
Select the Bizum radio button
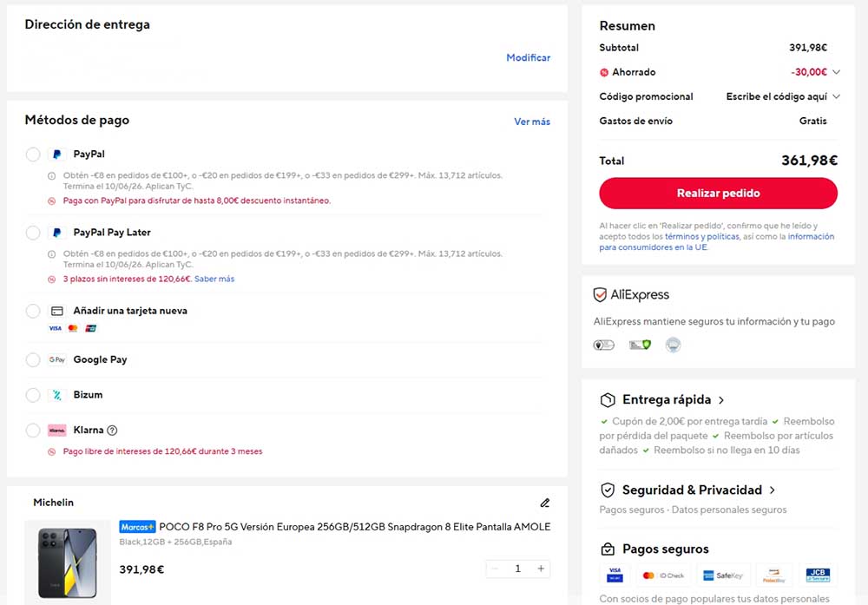click(x=33, y=395)
